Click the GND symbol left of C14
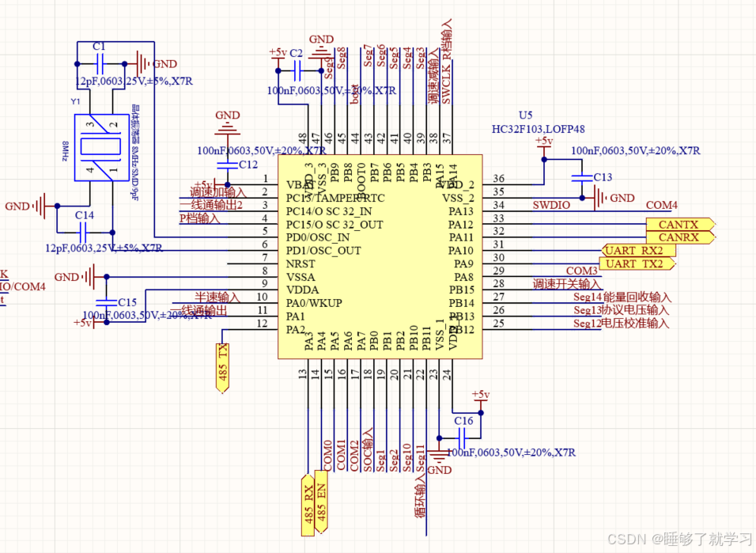 [39, 206]
